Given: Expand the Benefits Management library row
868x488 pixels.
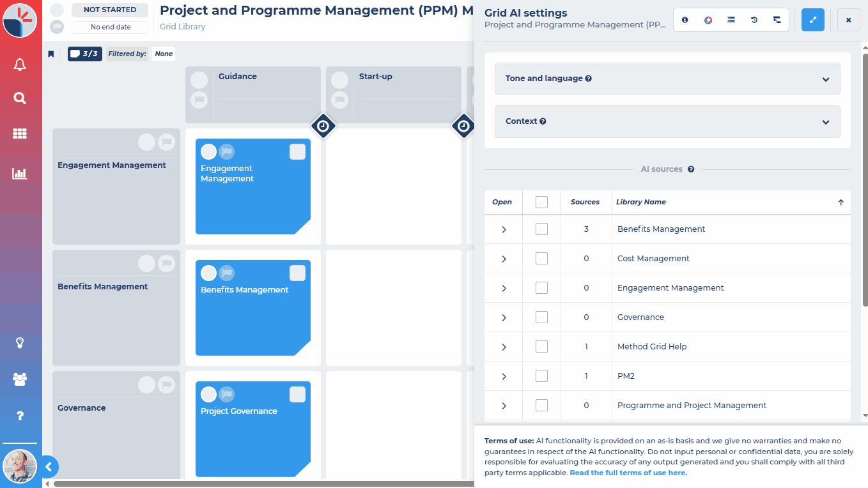Looking at the screenshot, I should pos(504,229).
